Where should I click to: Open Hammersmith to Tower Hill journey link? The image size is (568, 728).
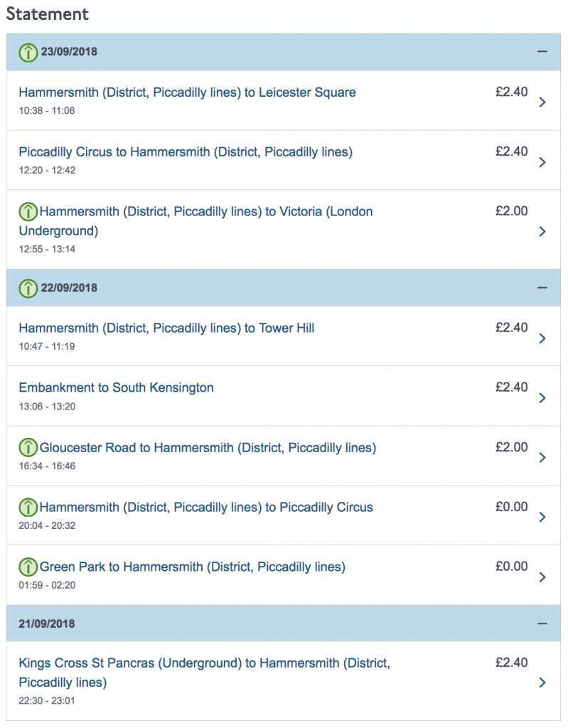click(166, 328)
